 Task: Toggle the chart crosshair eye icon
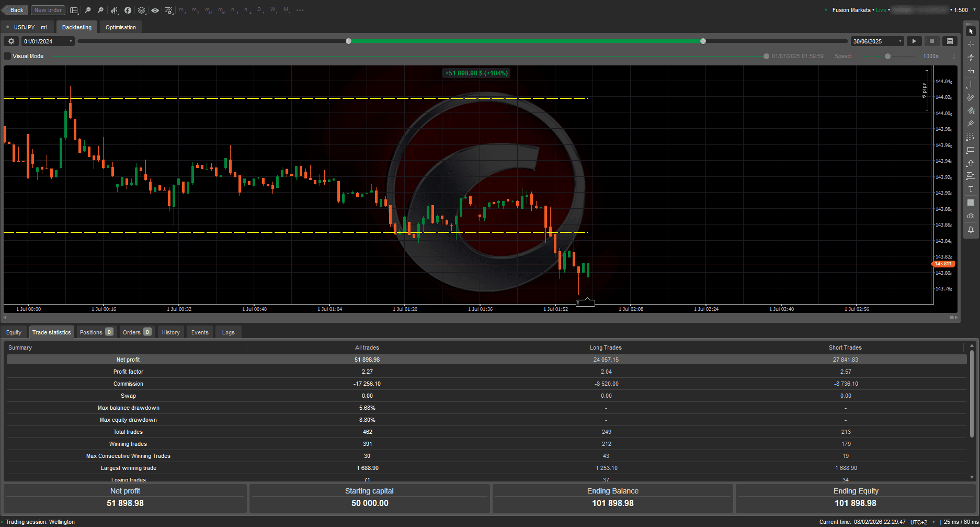point(155,10)
